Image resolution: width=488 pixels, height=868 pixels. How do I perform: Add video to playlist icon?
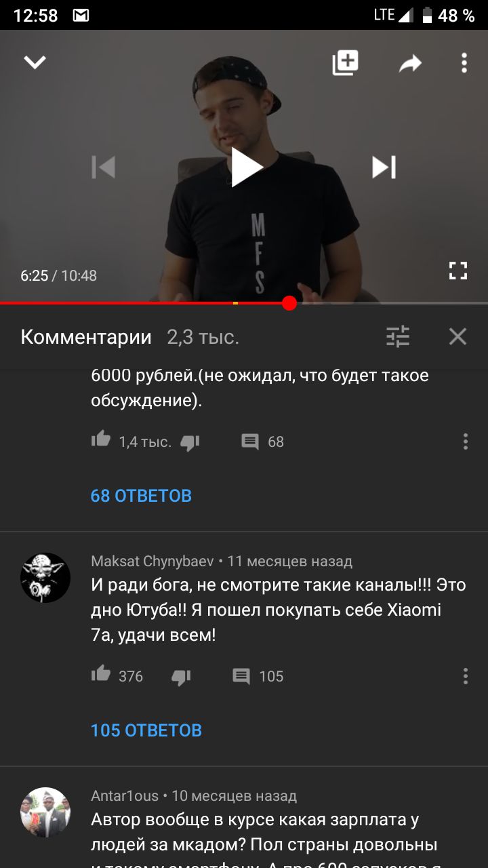point(345,63)
